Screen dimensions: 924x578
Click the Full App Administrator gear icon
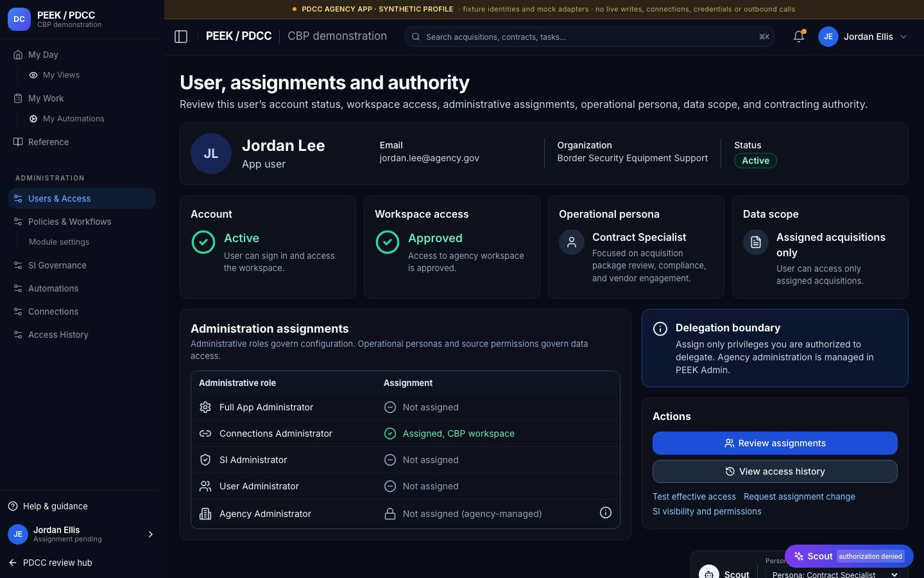click(205, 407)
